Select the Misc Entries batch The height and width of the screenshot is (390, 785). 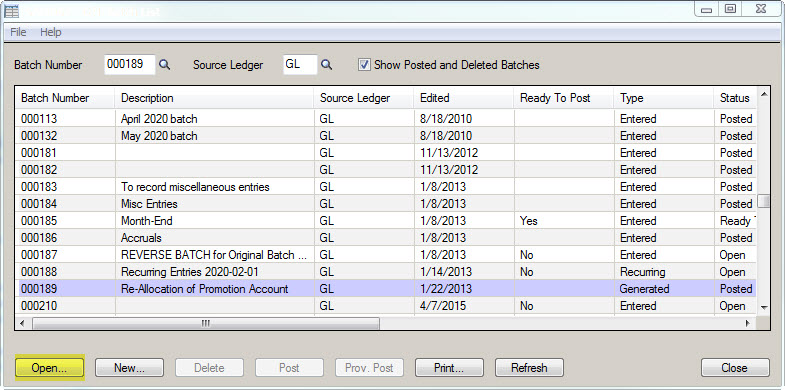386,204
